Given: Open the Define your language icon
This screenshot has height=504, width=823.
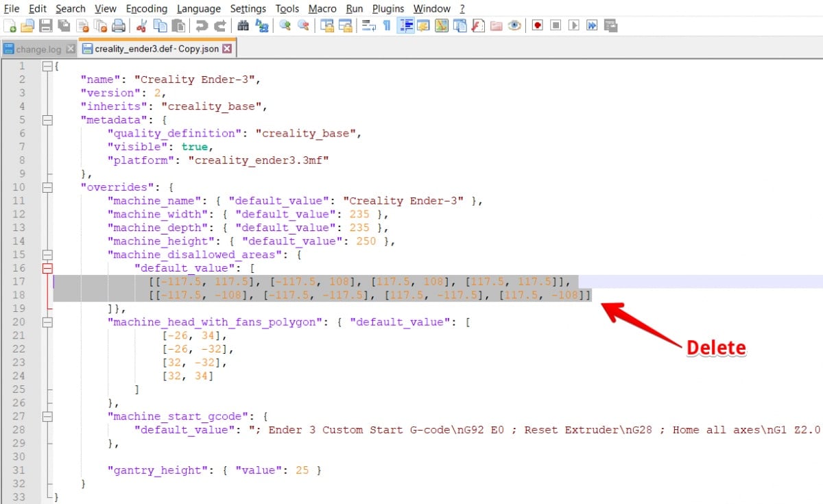Looking at the screenshot, I should pyautogui.click(x=423, y=26).
